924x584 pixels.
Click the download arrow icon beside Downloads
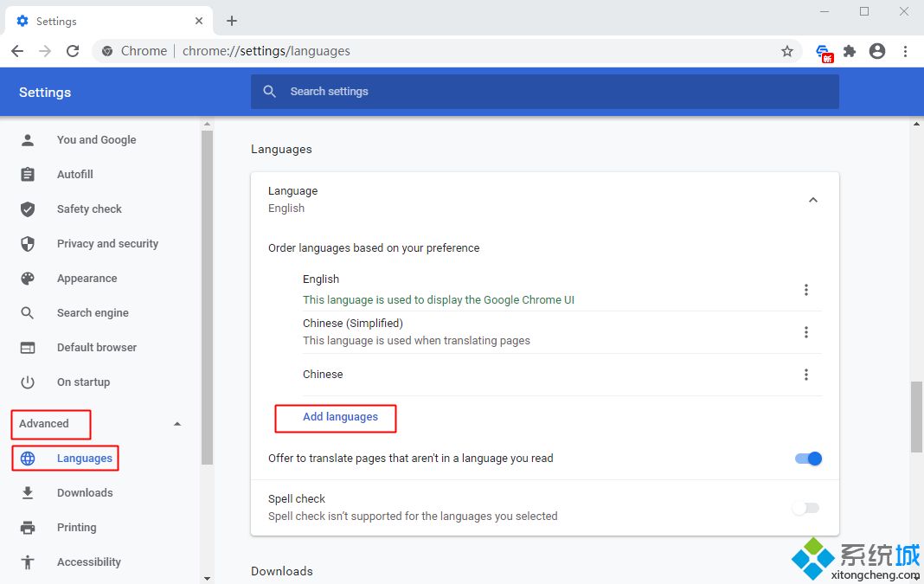[x=28, y=492]
